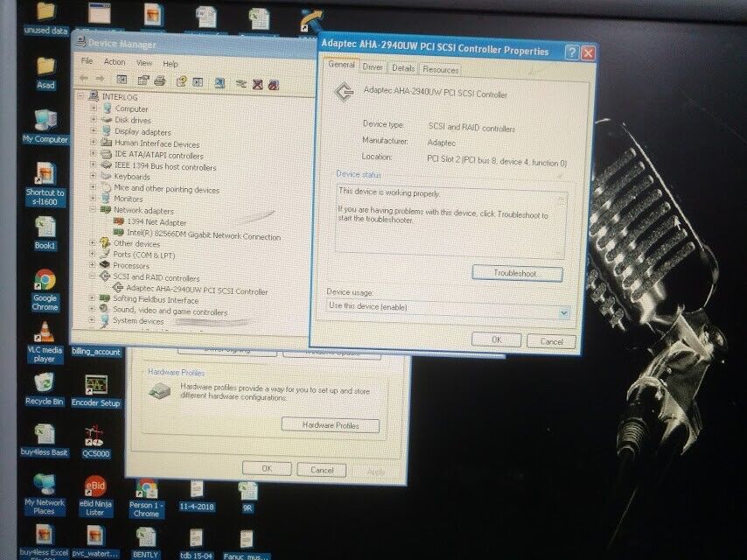Open the Help menu in Device Manager

pyautogui.click(x=170, y=64)
